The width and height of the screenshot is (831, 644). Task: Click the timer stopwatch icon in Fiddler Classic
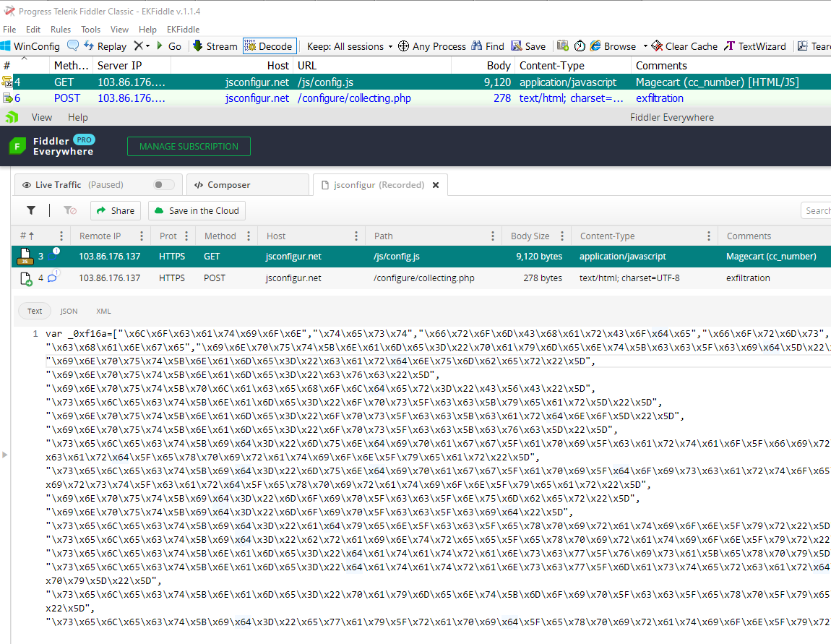click(x=580, y=46)
